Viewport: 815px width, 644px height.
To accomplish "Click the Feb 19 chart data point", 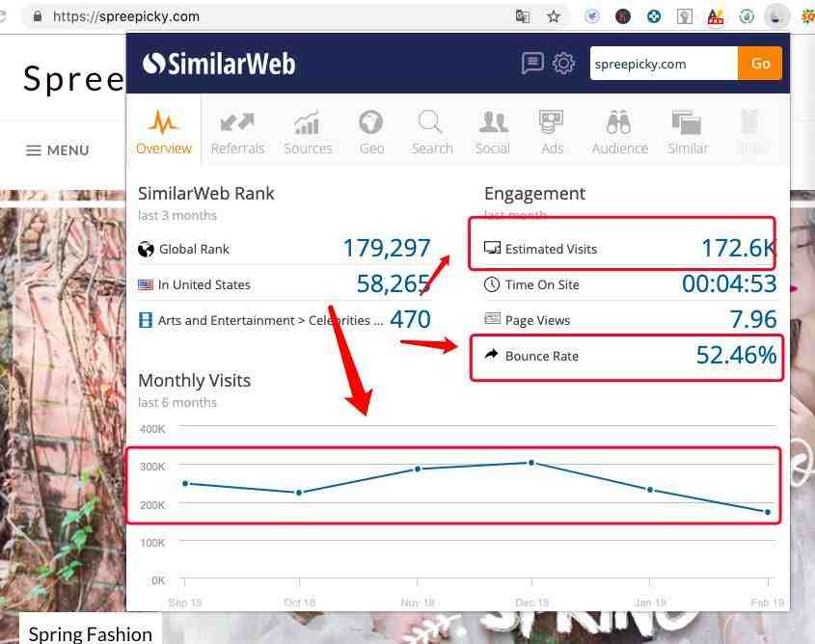I will tap(768, 512).
